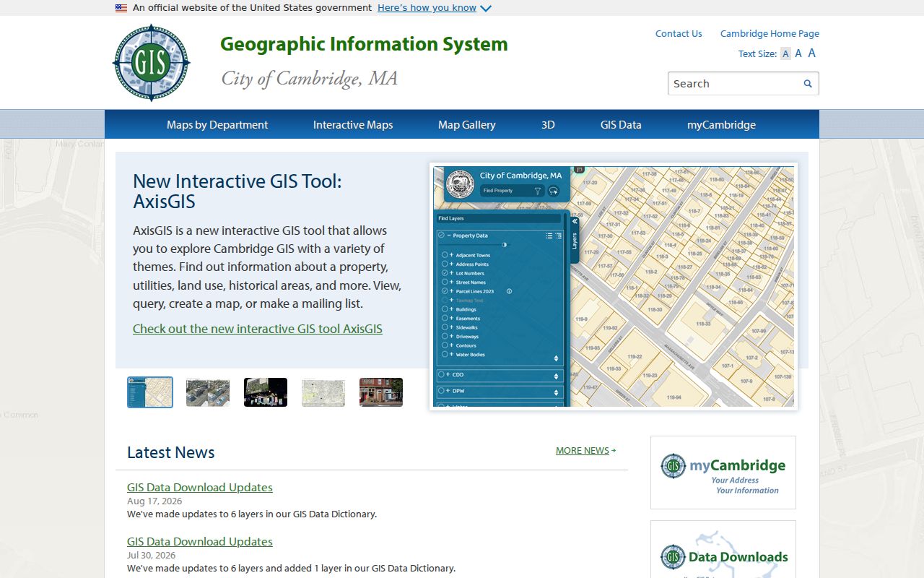
Task: Click the 'Latest News' heading
Action: [171, 452]
